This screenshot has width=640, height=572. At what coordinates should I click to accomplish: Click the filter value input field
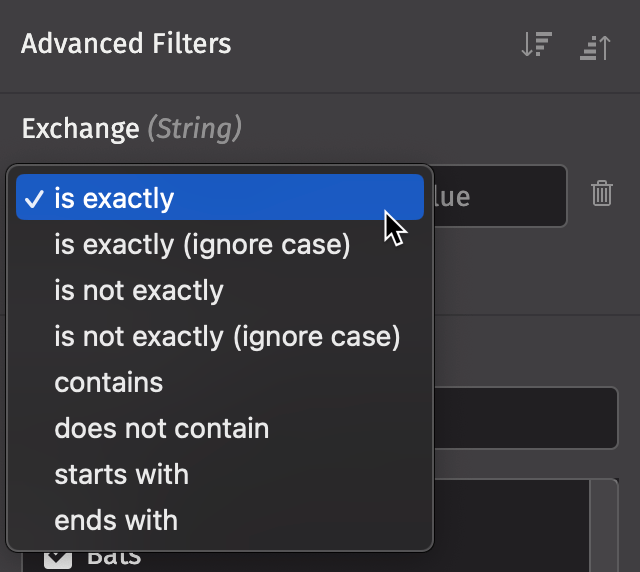tap(500, 196)
